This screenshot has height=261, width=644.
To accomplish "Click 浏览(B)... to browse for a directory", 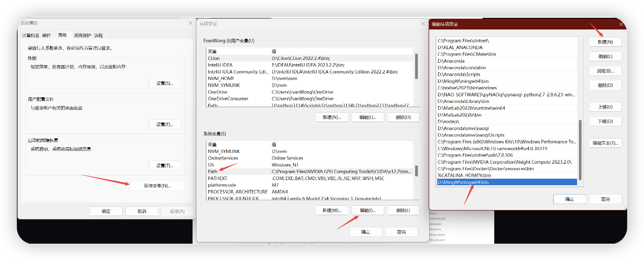I will [x=605, y=71].
